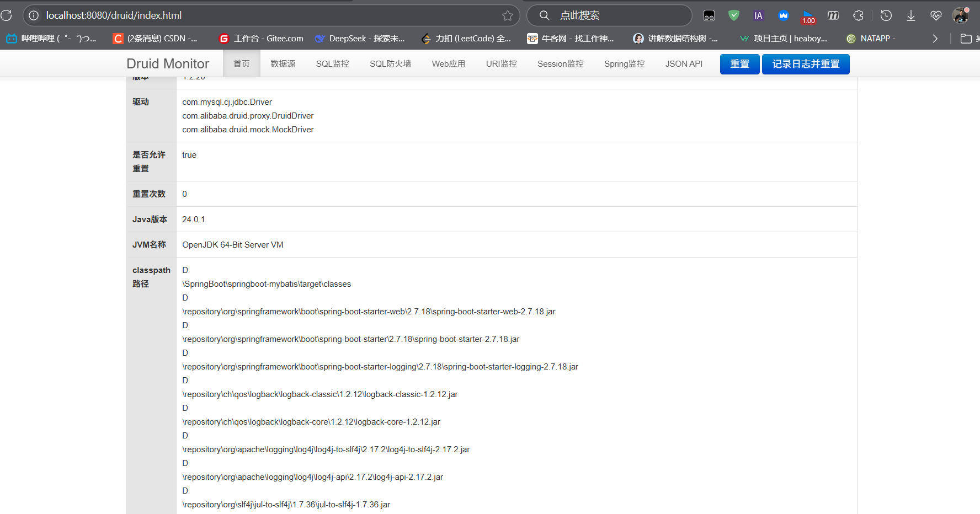Open the Gitee.com 工作台 bookmark
The width and height of the screenshot is (980, 514).
[x=261, y=39]
